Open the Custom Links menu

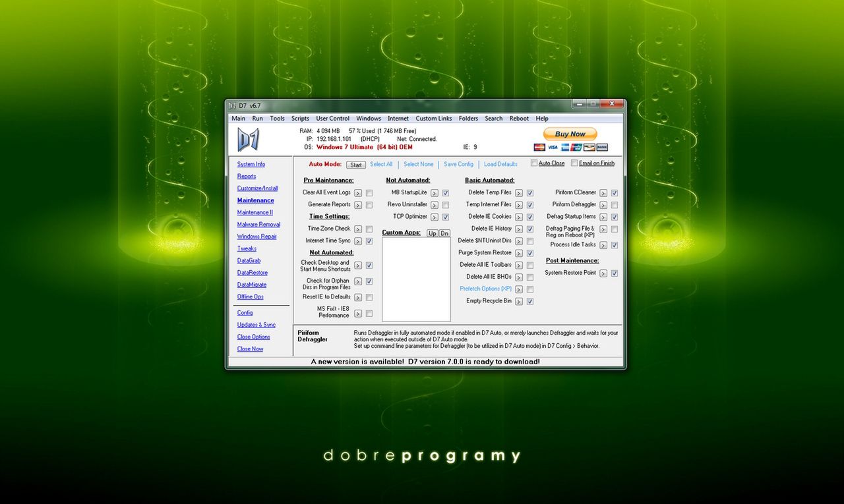[434, 119]
